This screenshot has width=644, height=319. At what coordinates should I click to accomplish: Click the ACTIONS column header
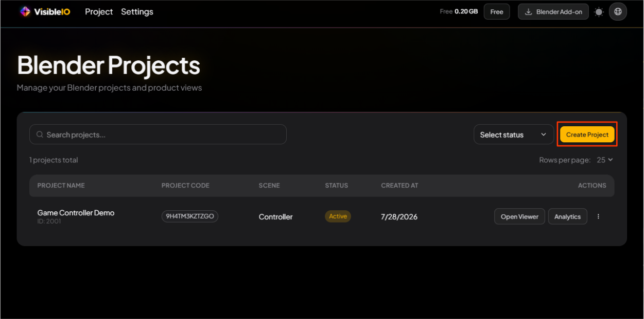(x=592, y=186)
